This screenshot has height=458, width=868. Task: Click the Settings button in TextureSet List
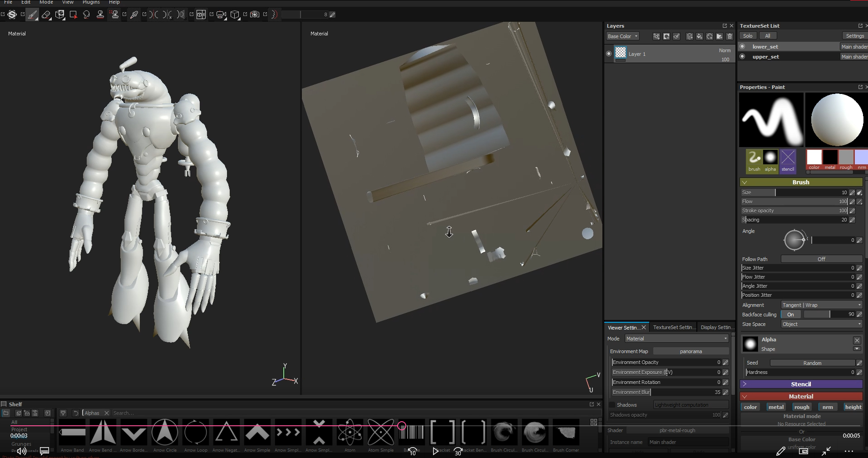click(x=854, y=35)
